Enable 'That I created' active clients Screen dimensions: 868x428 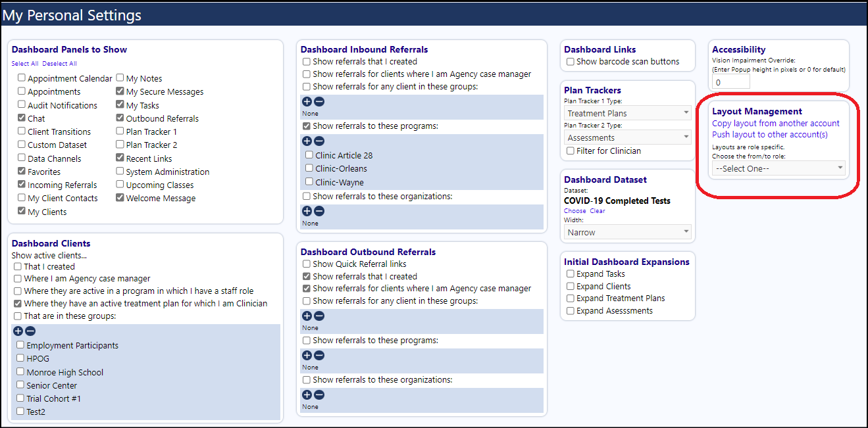[18, 267]
